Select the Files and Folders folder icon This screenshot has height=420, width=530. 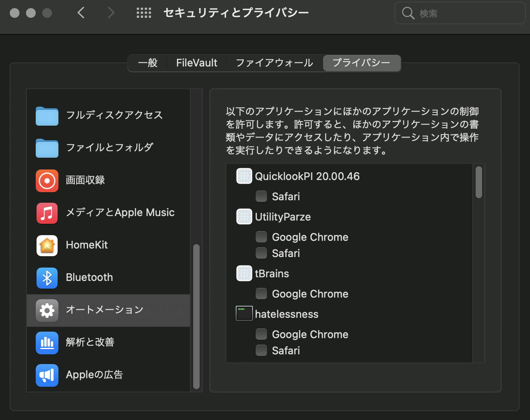47,148
